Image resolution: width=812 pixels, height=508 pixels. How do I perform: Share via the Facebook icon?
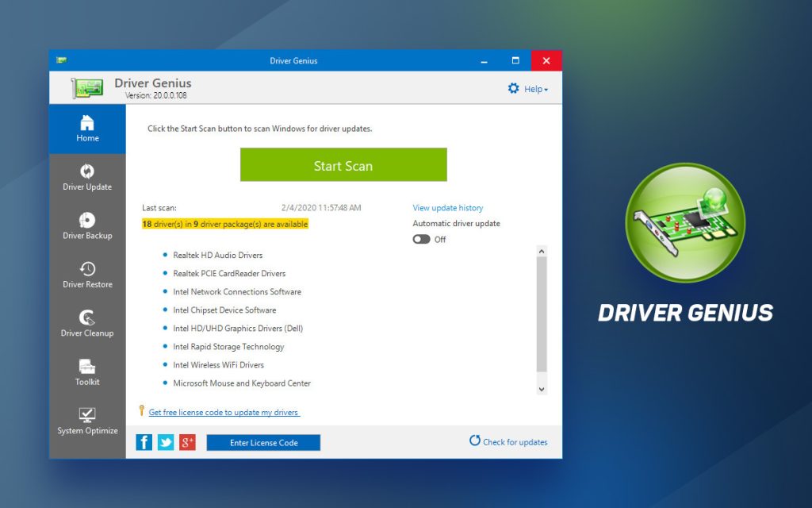point(144,442)
